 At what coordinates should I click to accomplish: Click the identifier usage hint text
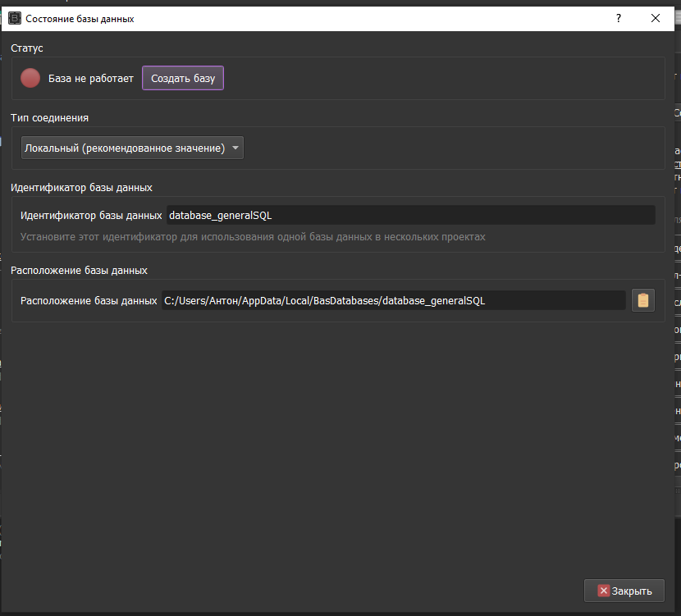point(246,236)
